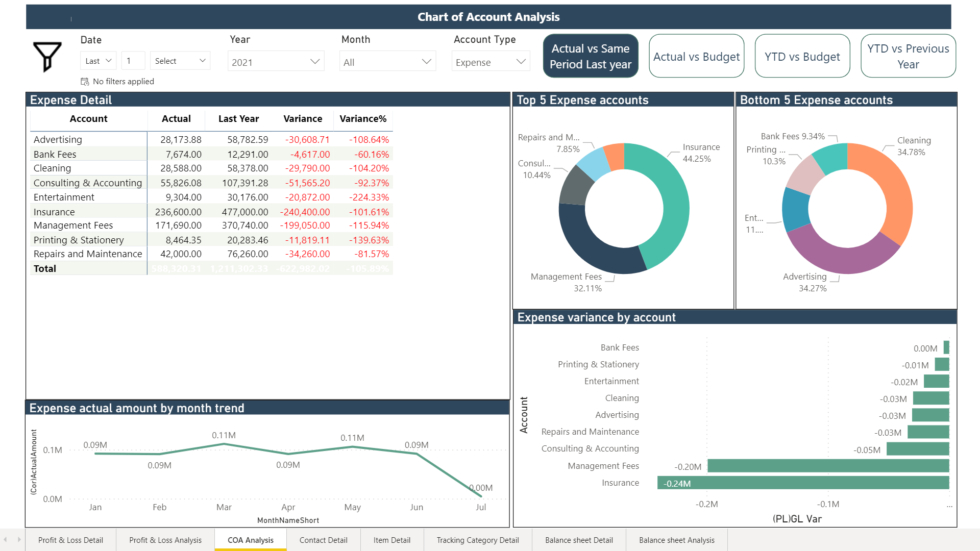Open the Select period dropdown
The image size is (980, 551).
click(x=180, y=61)
